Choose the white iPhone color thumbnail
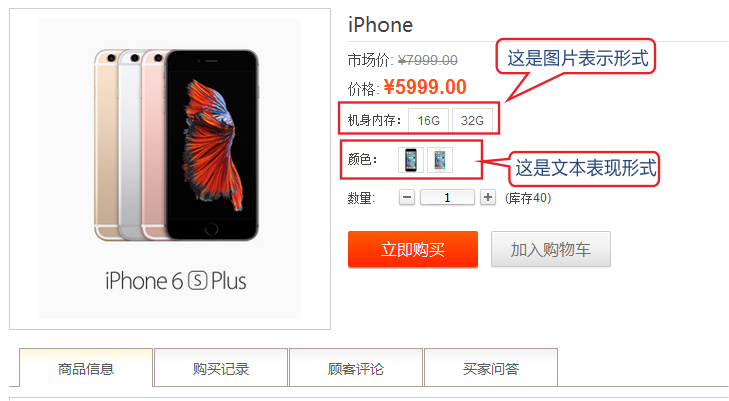Viewport: 729px width, 401px height. 440,160
